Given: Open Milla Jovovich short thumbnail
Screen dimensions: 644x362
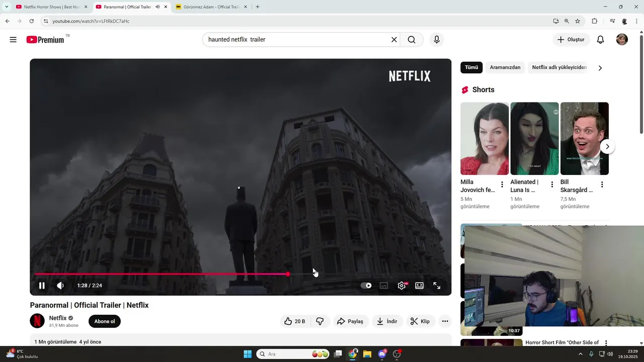Looking at the screenshot, I should pyautogui.click(x=485, y=139).
